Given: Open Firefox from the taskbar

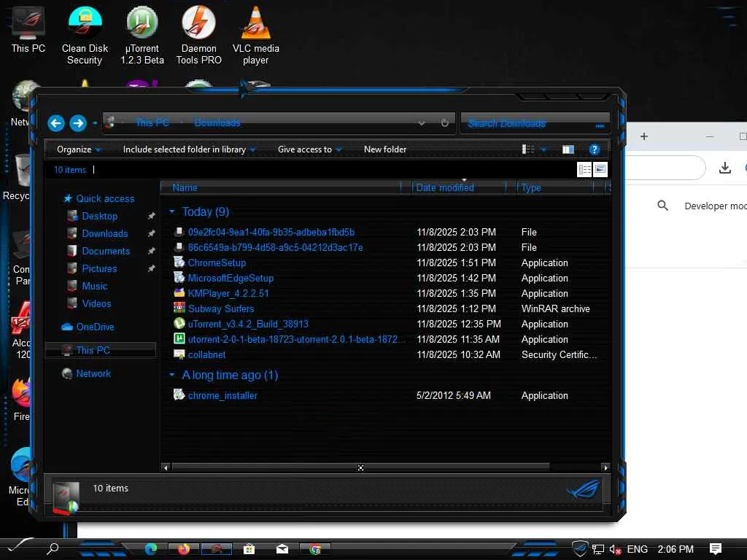Looking at the screenshot, I should (x=183, y=549).
